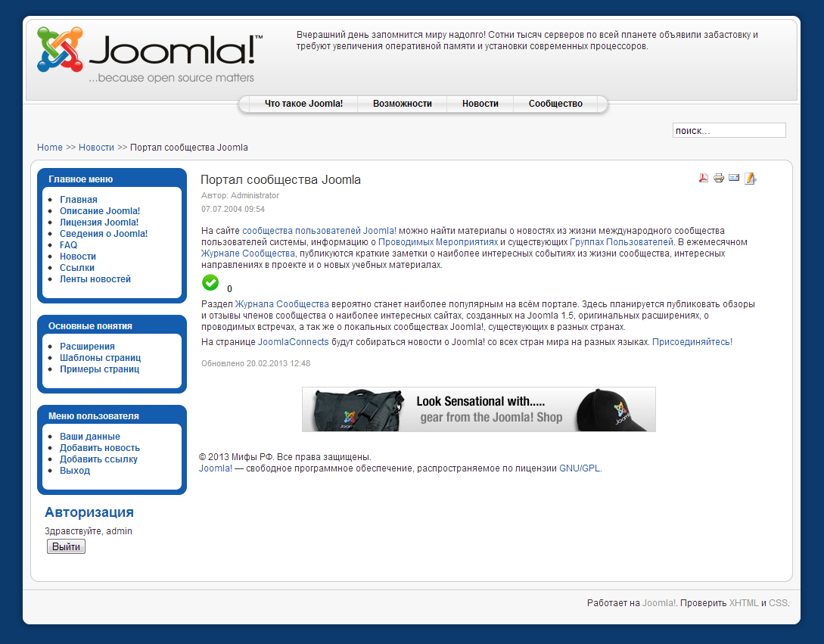This screenshot has width=824, height=644.
Task: Open the GNU/GPL license link
Action: [x=580, y=468]
